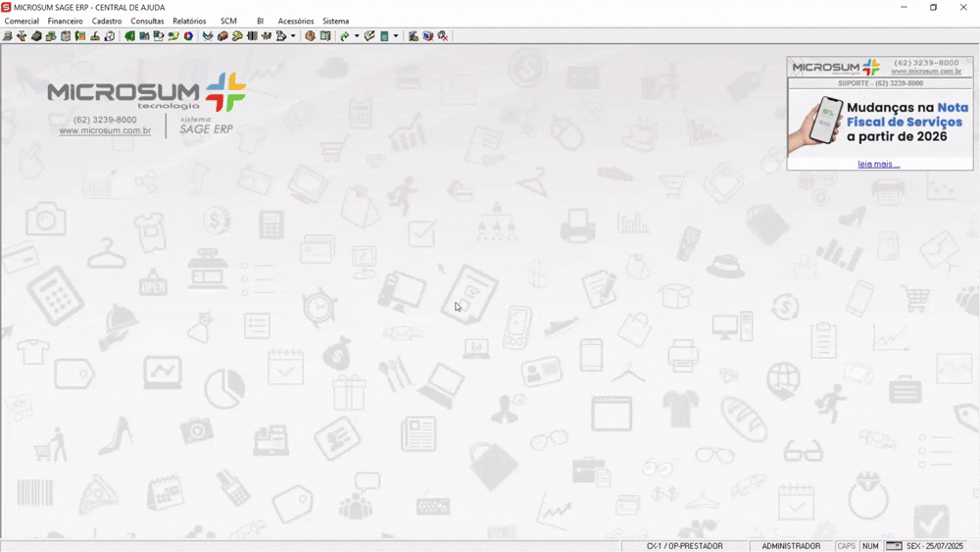Click the people group toolbar icon
Viewport: 980px width, 552px height.
tap(267, 36)
